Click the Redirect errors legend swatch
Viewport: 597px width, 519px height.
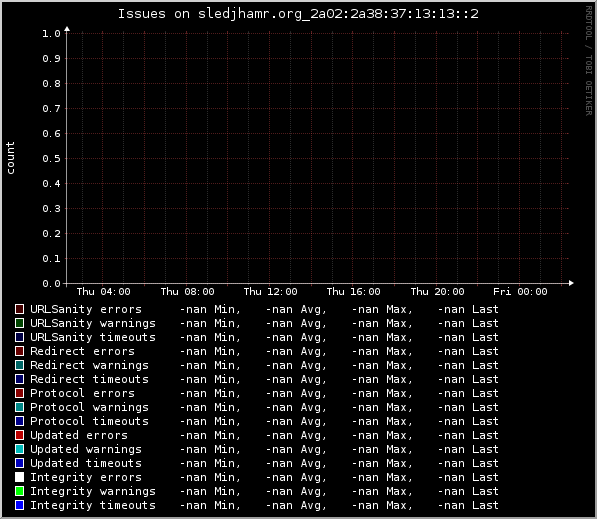tap(19, 351)
